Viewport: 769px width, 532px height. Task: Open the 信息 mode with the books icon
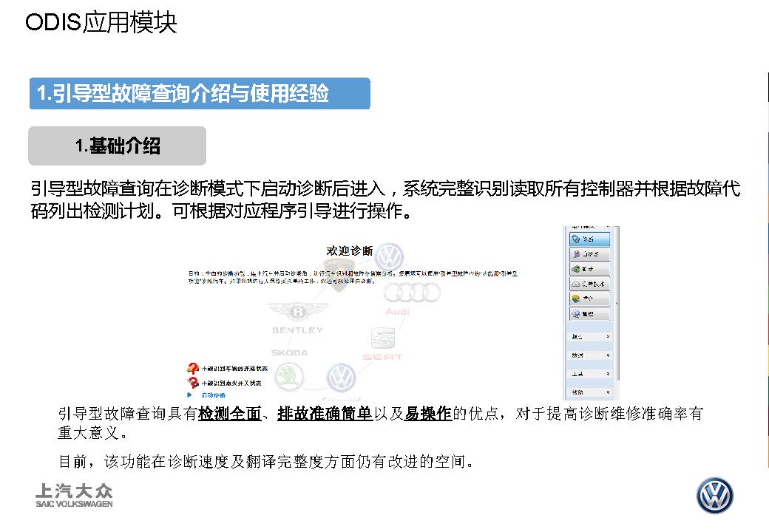tap(589, 299)
